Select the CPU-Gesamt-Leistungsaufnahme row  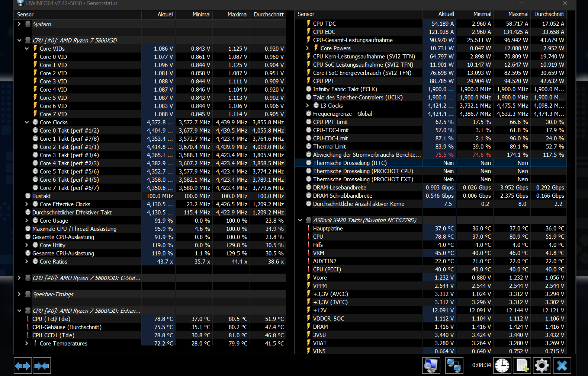coord(431,40)
